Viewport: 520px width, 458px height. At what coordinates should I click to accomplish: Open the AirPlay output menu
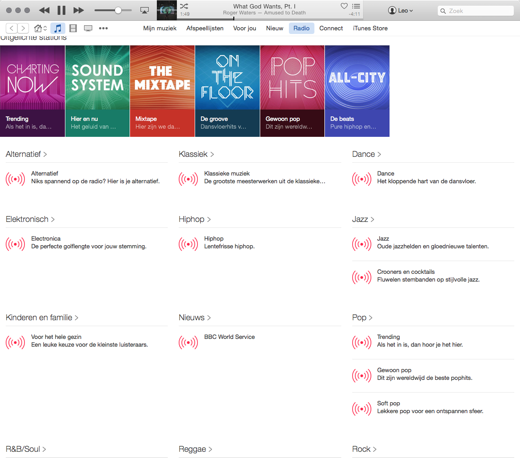[x=144, y=11]
